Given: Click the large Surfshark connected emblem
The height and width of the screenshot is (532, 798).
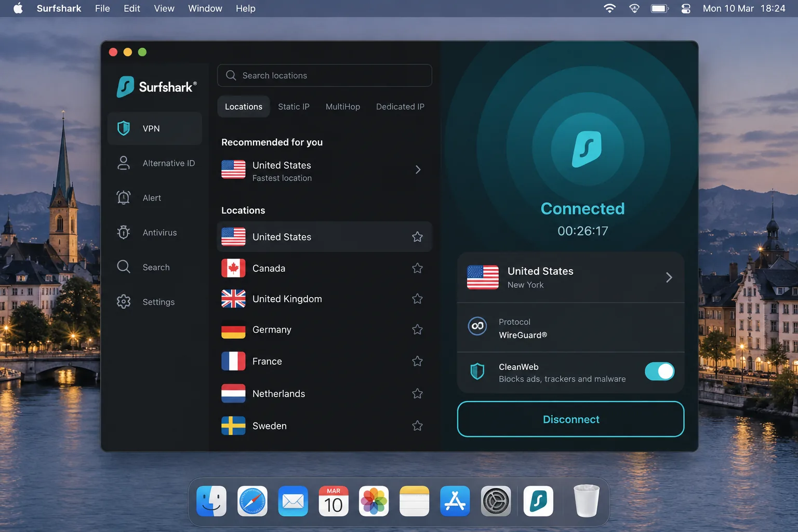Looking at the screenshot, I should [x=587, y=149].
